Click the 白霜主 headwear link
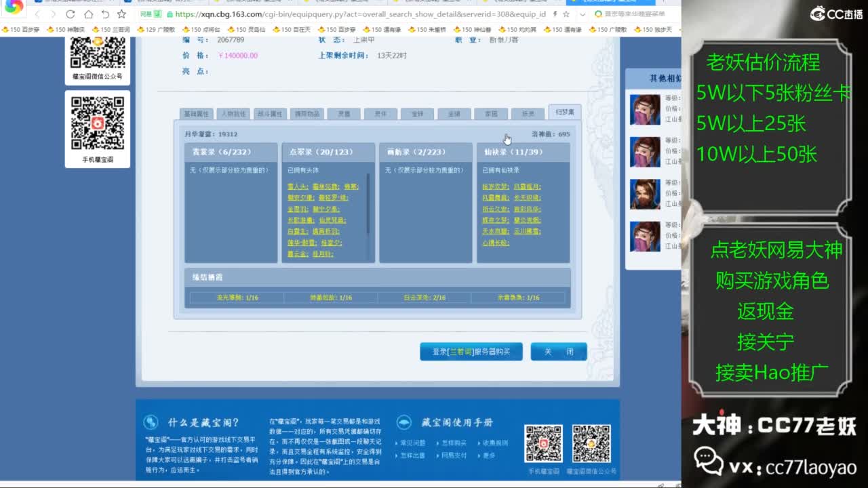The height and width of the screenshot is (488, 868). pos(297,231)
